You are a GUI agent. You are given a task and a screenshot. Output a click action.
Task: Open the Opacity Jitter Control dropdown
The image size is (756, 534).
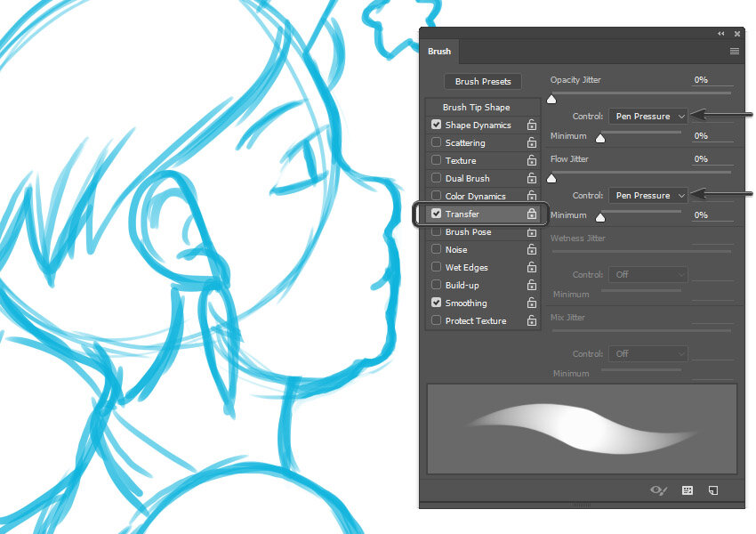648,117
